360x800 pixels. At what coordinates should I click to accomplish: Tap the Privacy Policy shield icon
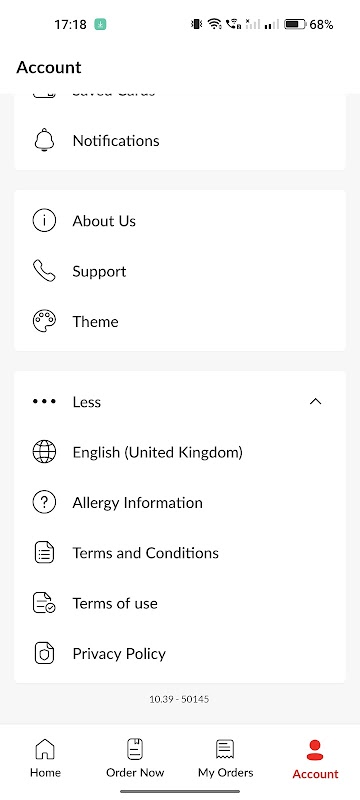44,654
